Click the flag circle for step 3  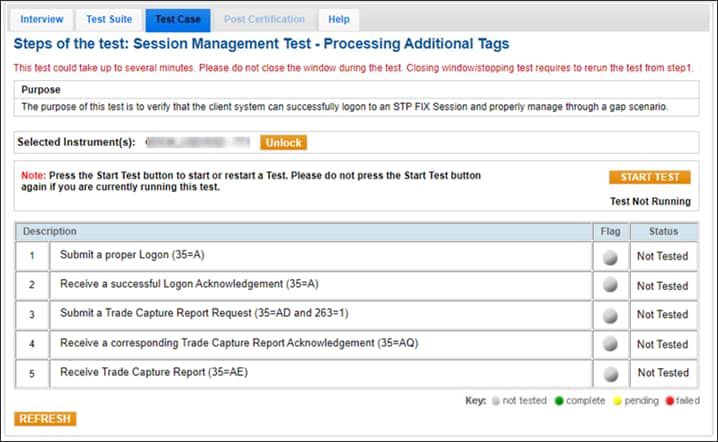tap(610, 314)
